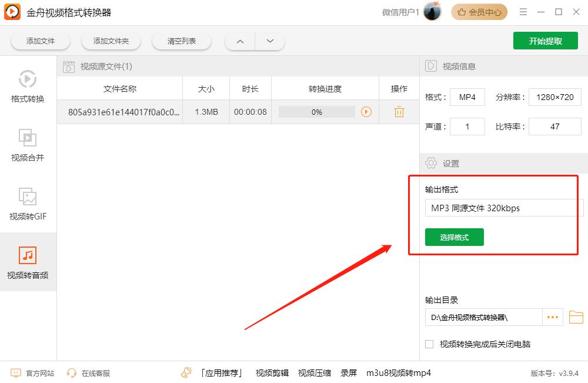This screenshot has height=383, width=588.
Task: Open the hamburger menu at top right
Action: pos(523,11)
